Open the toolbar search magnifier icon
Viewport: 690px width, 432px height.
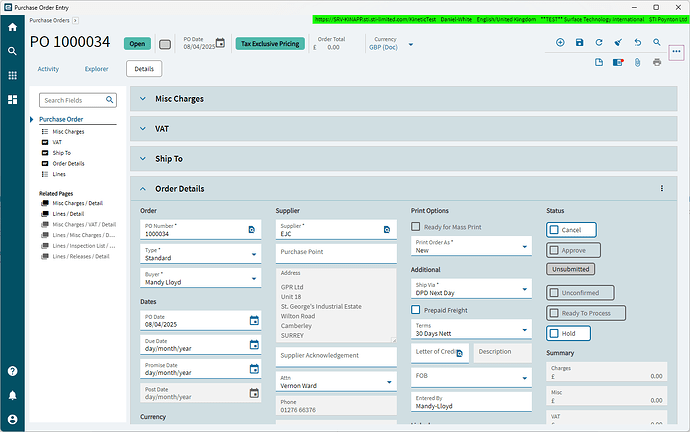(657, 42)
